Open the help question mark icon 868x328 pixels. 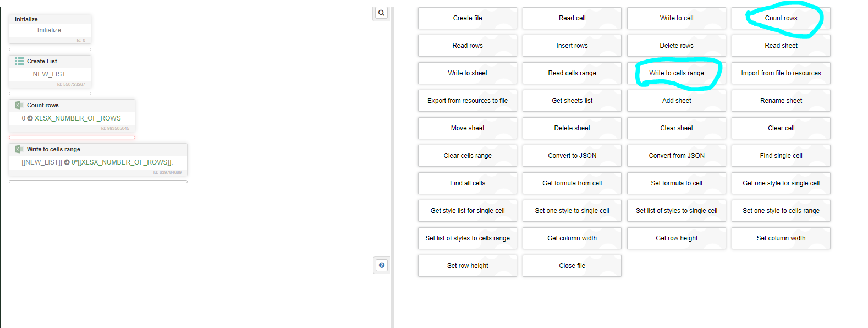point(382,265)
